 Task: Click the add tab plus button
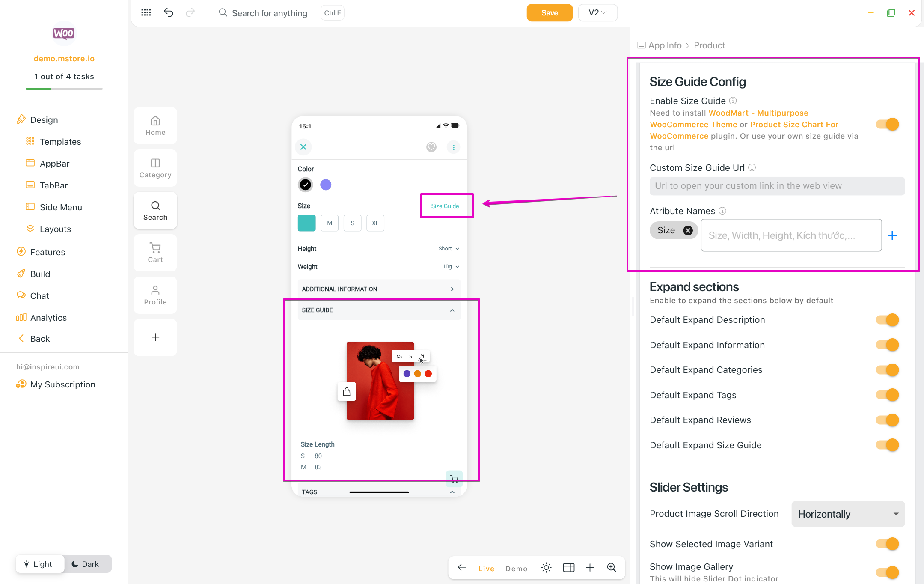[155, 337]
